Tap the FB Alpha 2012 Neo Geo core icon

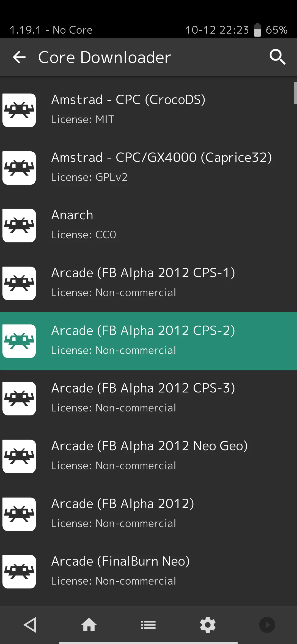19,456
